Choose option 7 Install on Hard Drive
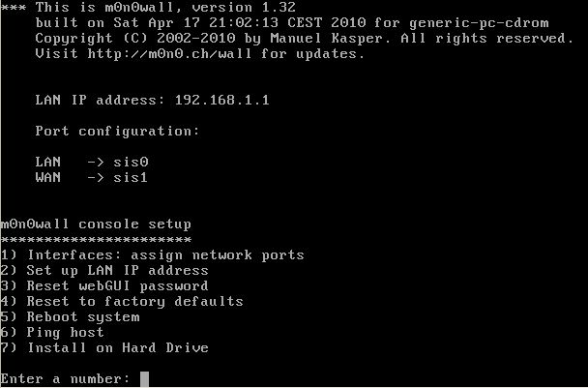Image resolution: width=588 pixels, height=388 pixels. (104, 348)
